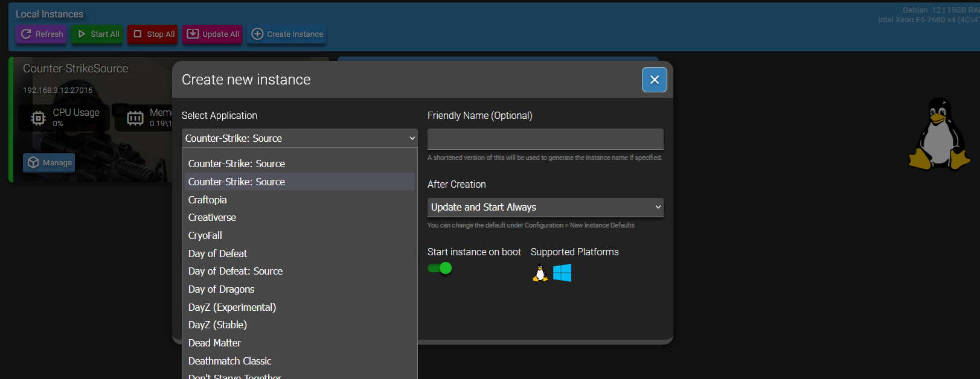Choose DayZ (Experimental) from the list
This screenshot has height=379, width=980.
299,307
